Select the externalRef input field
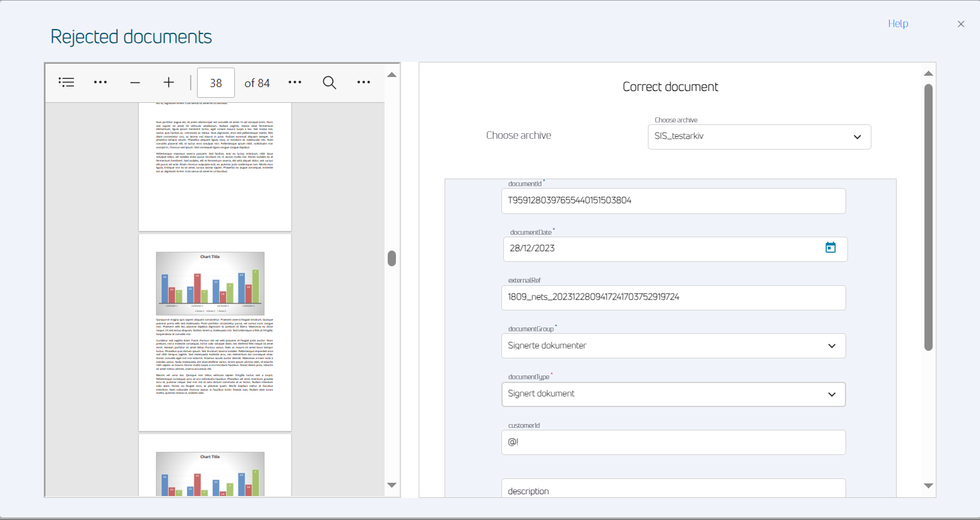This screenshot has width=980, height=520. click(x=673, y=297)
